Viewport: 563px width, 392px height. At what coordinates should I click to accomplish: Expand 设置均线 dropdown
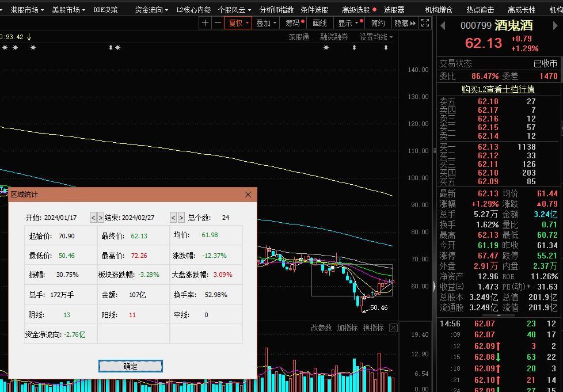pyautogui.click(x=376, y=37)
